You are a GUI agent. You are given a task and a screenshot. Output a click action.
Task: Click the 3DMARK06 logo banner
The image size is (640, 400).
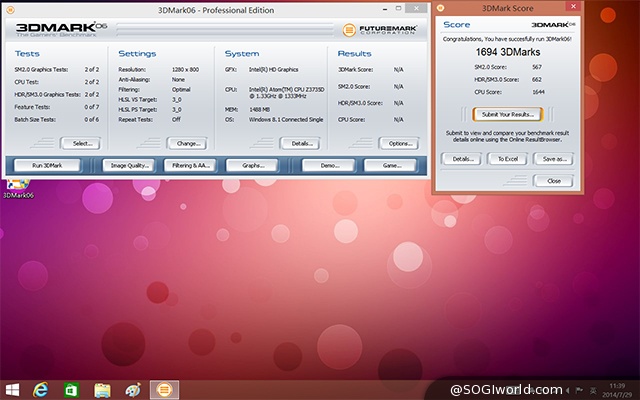point(61,29)
